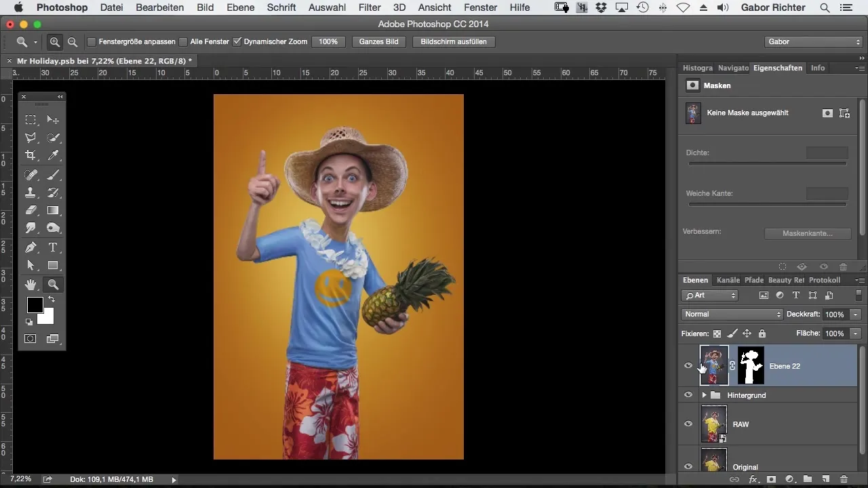The height and width of the screenshot is (488, 868).
Task: Select the Path Selection arrow tool
Action: 31,265
